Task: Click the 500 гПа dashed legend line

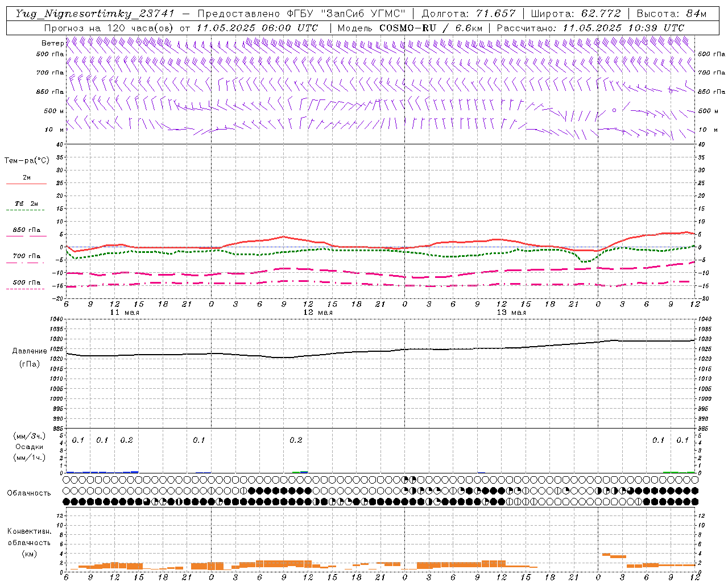Action: [x=26, y=289]
